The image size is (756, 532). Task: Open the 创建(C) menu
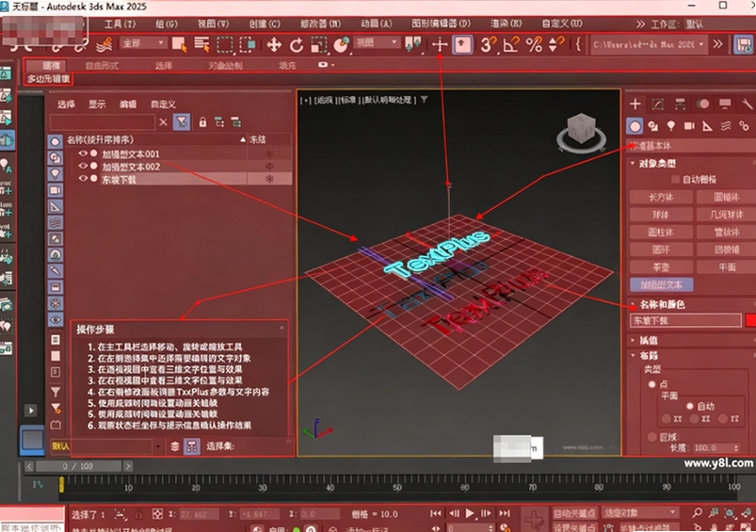[x=265, y=24]
